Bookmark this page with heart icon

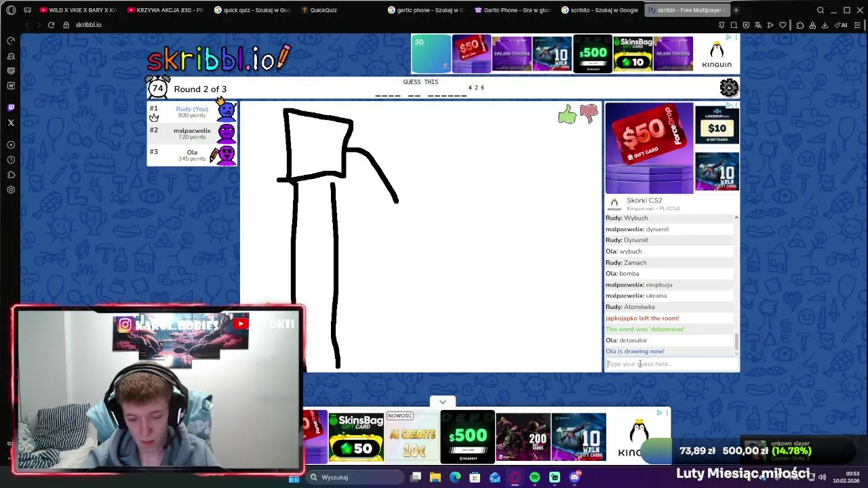coord(783,25)
